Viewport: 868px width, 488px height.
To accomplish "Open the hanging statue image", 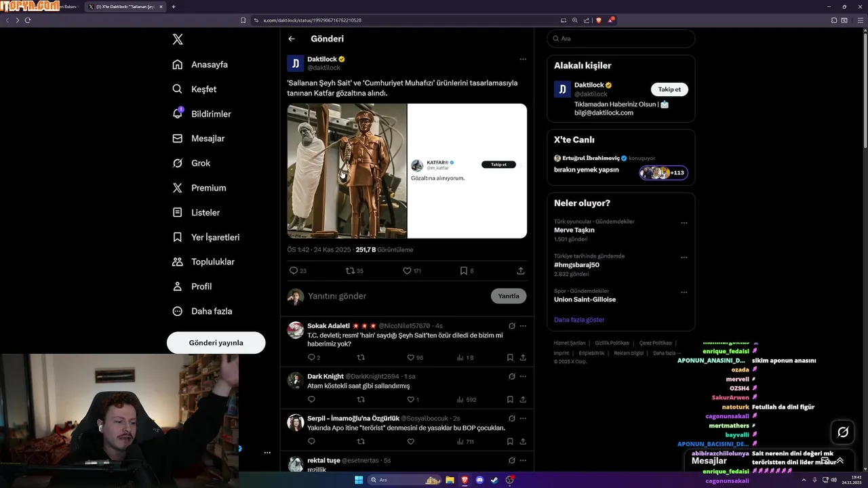I will coord(347,171).
